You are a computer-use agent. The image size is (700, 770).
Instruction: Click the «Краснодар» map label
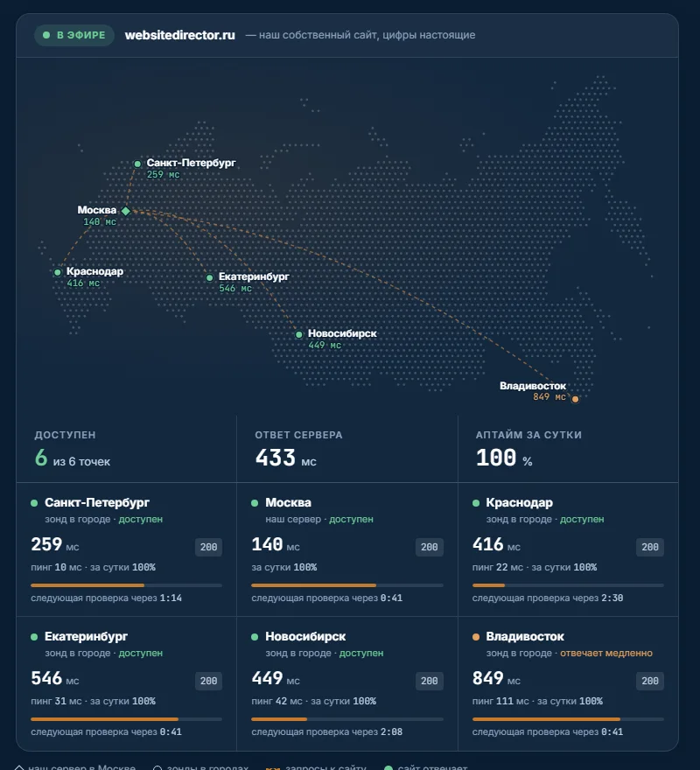94,271
